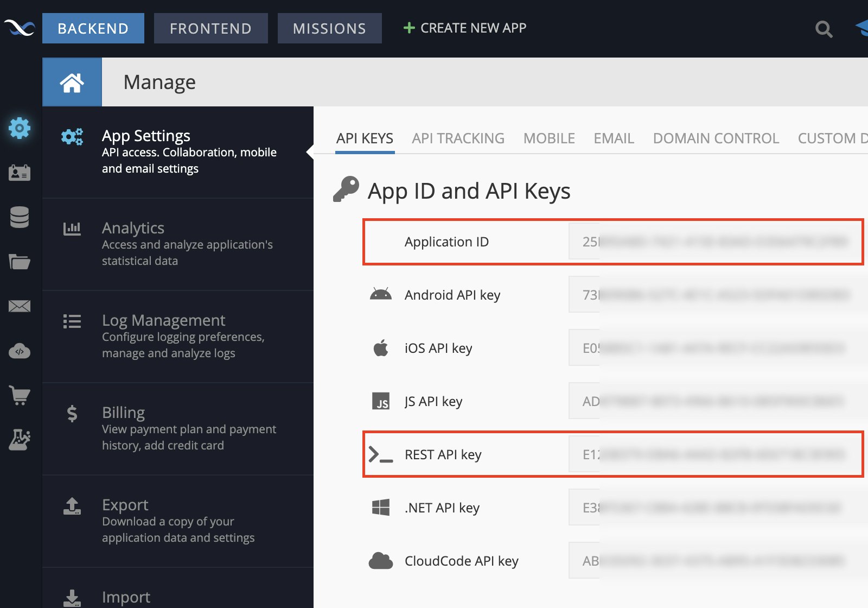Go to the home icon button
Image resolution: width=868 pixels, height=608 pixels.
coord(72,82)
